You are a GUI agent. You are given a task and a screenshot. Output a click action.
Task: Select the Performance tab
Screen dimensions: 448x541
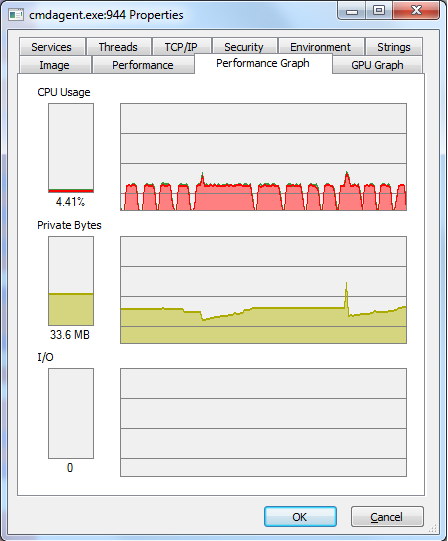pyautogui.click(x=143, y=65)
